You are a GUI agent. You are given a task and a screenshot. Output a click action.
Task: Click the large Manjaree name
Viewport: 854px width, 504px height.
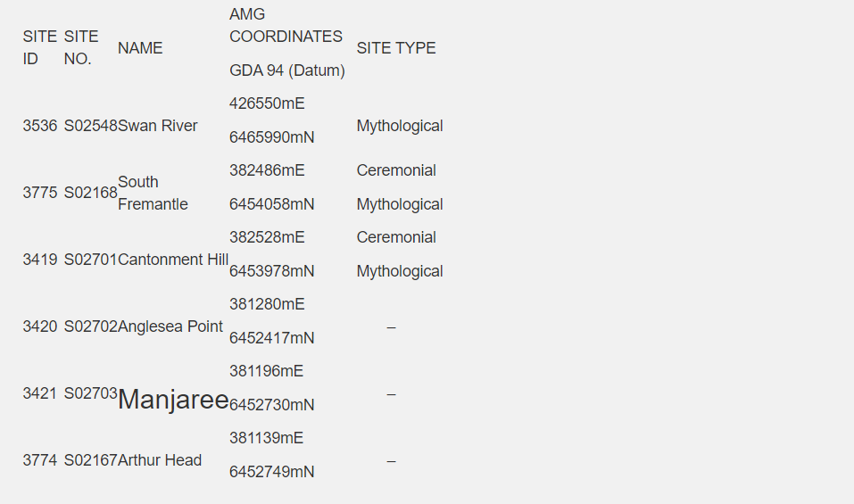(173, 400)
